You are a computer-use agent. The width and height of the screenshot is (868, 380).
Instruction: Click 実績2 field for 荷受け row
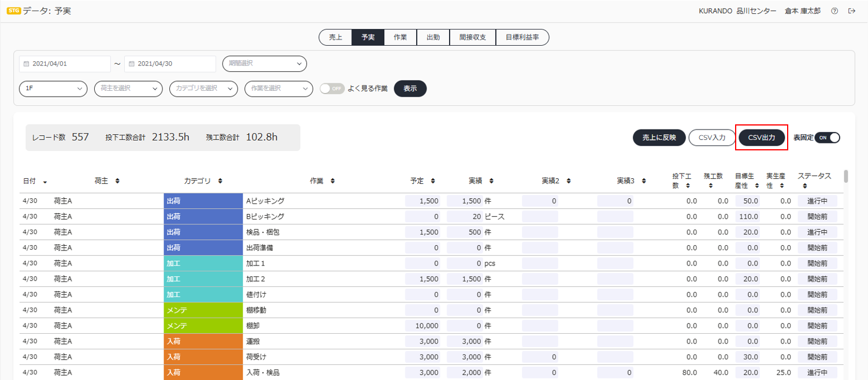pyautogui.click(x=540, y=357)
